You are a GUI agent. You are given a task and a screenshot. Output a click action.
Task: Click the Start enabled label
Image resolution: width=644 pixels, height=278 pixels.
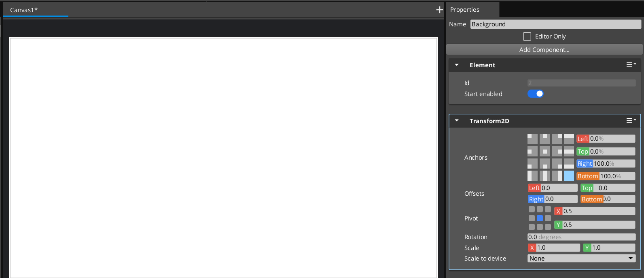point(483,94)
